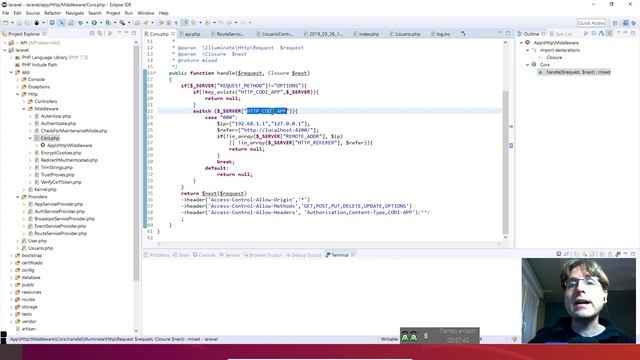The width and height of the screenshot is (640, 360).
Task: Maximize the editor area
Action: coord(508,33)
